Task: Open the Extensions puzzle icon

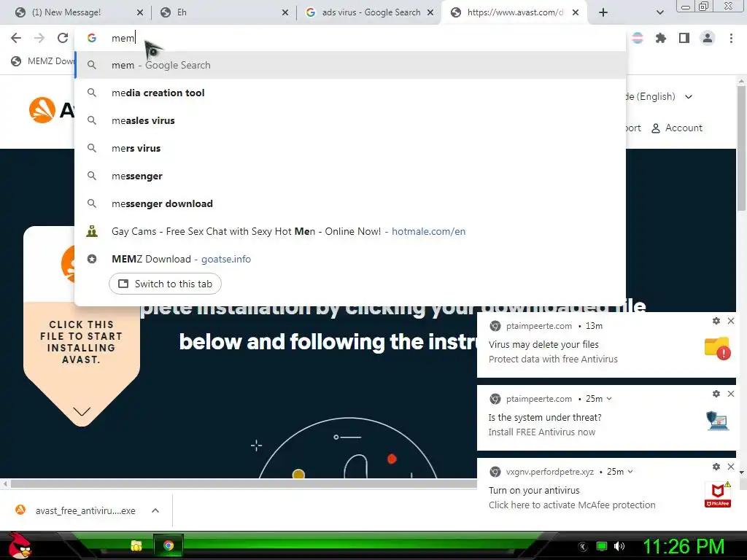Action: [661, 38]
